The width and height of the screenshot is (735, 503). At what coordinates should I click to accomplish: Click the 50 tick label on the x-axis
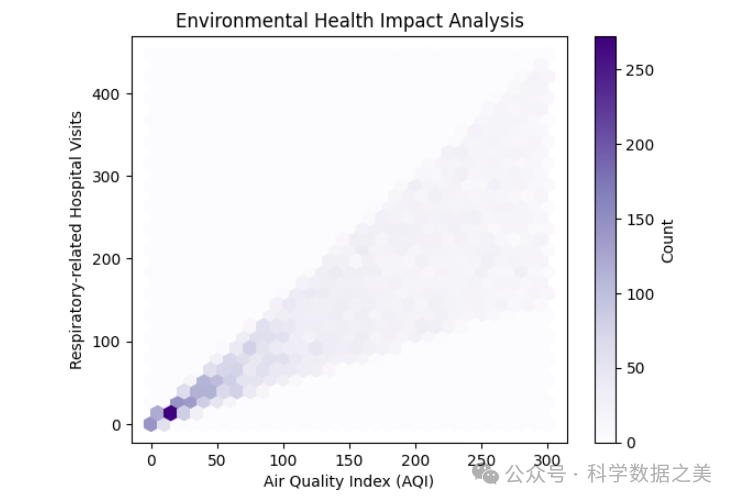[217, 461]
